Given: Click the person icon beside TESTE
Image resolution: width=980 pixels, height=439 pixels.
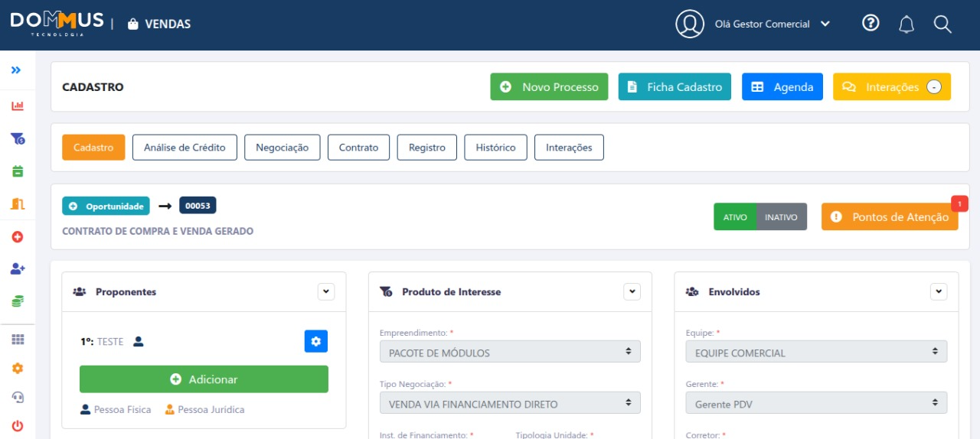Looking at the screenshot, I should (139, 342).
